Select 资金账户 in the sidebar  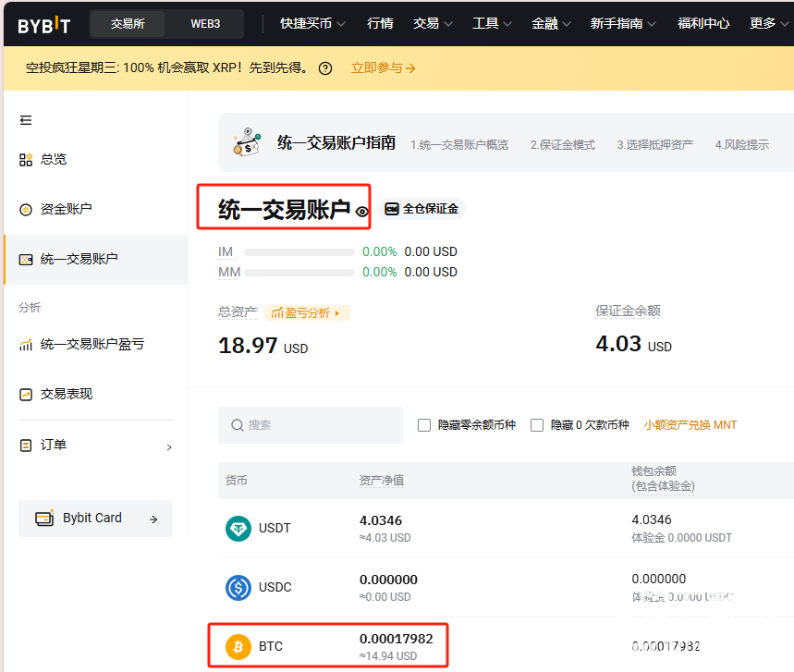(x=67, y=209)
